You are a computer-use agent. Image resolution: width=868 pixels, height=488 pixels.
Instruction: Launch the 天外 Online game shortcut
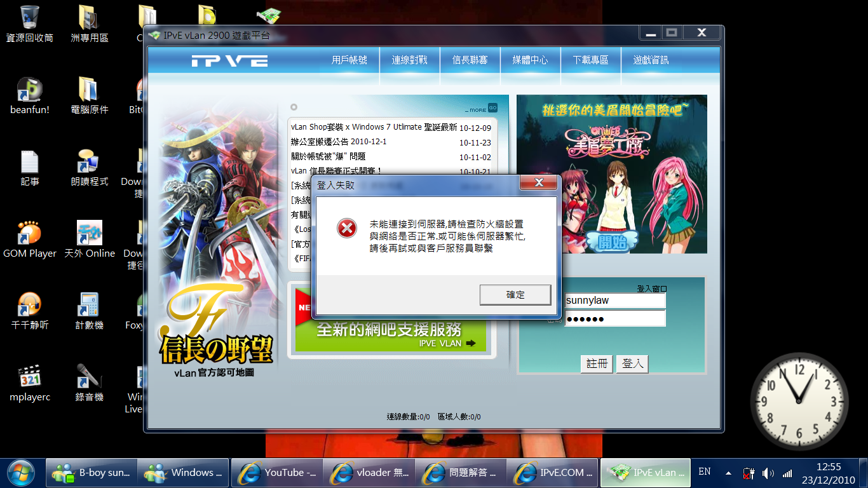pos(90,240)
